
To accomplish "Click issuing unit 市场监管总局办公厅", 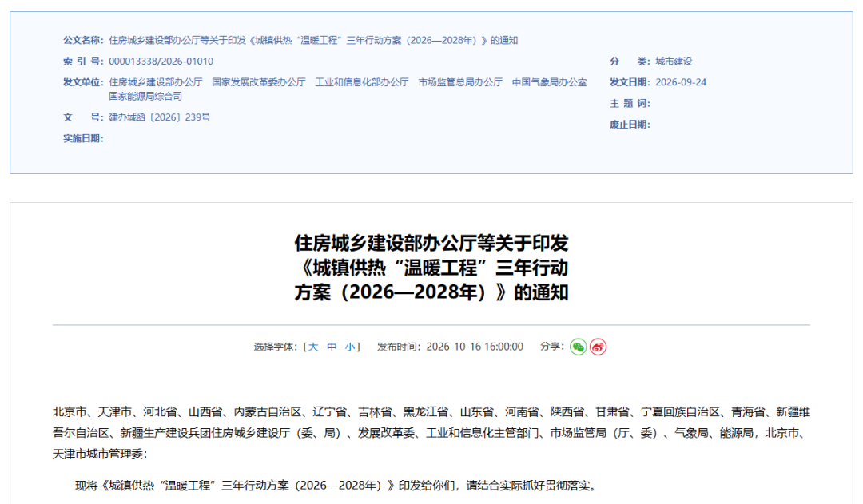I will (460, 82).
